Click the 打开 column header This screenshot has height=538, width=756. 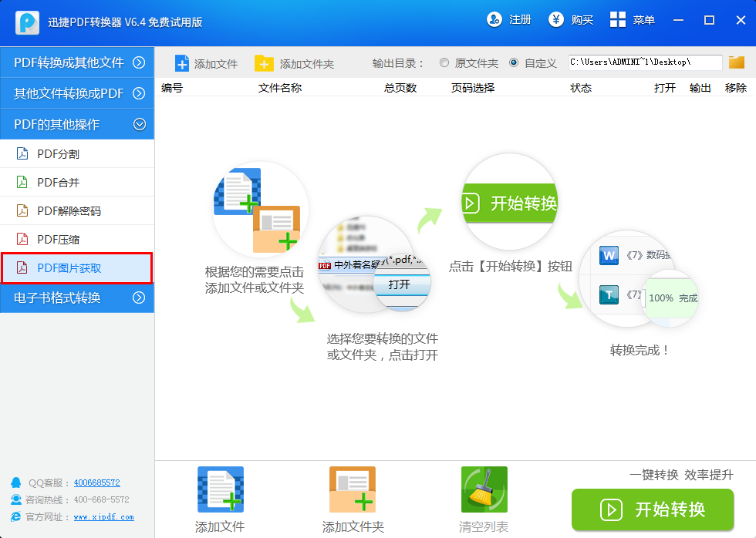[665, 88]
